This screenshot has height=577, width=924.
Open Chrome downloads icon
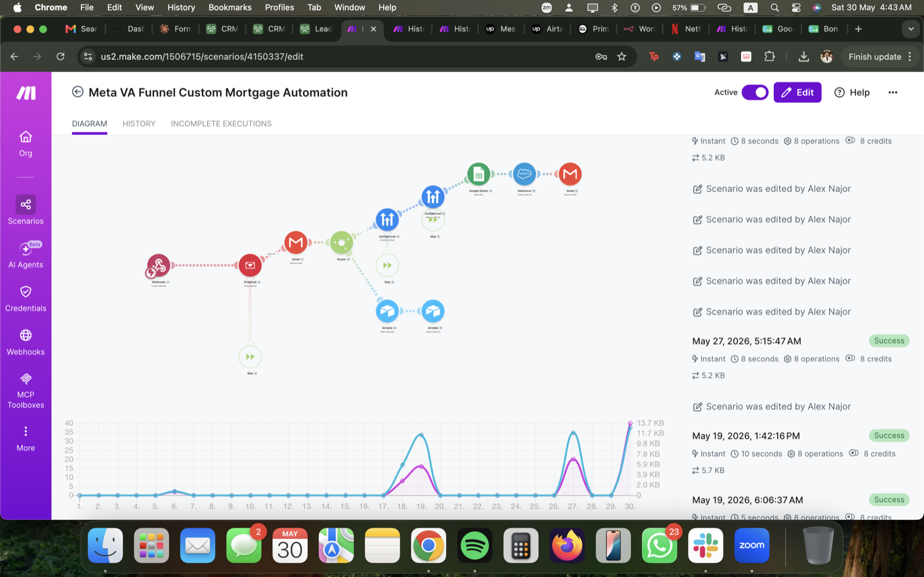(x=803, y=57)
